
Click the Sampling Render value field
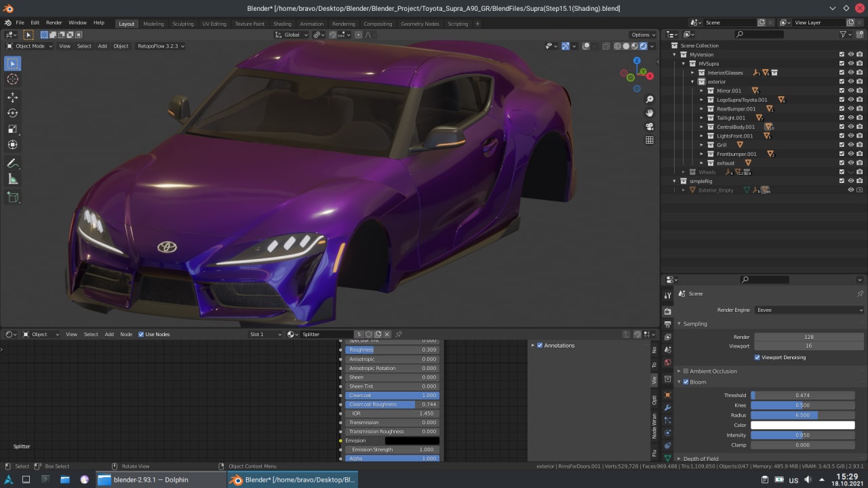tap(809, 337)
